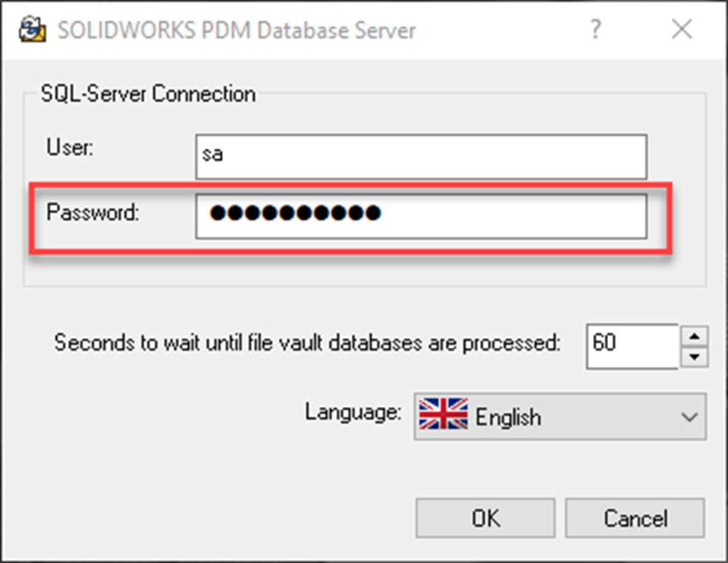Click the User field containing sa

click(421, 156)
